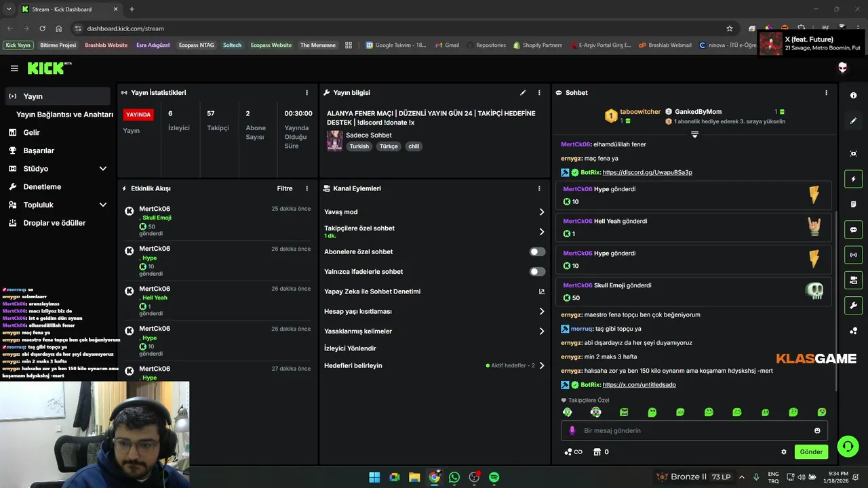Click the channel points infinity icon

coord(573,452)
